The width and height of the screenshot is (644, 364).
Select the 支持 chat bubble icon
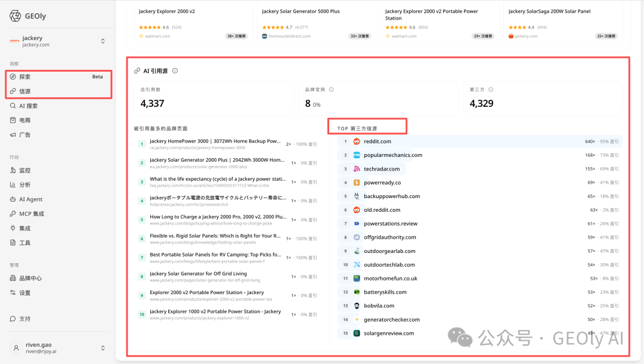[x=13, y=319]
